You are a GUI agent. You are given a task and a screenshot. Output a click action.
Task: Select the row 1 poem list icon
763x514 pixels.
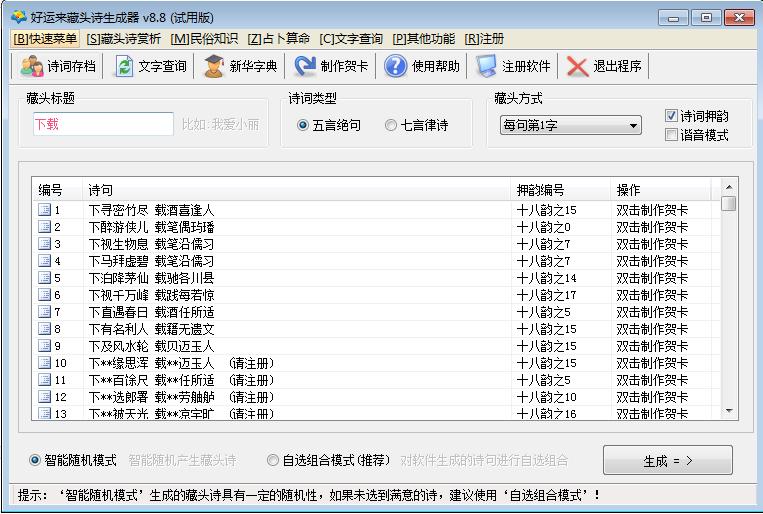point(44,210)
